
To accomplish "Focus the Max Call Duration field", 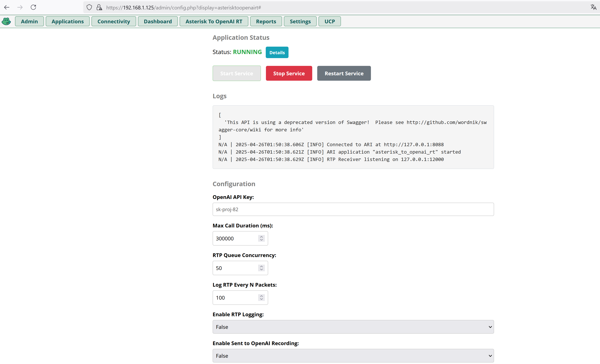I will [x=240, y=239].
